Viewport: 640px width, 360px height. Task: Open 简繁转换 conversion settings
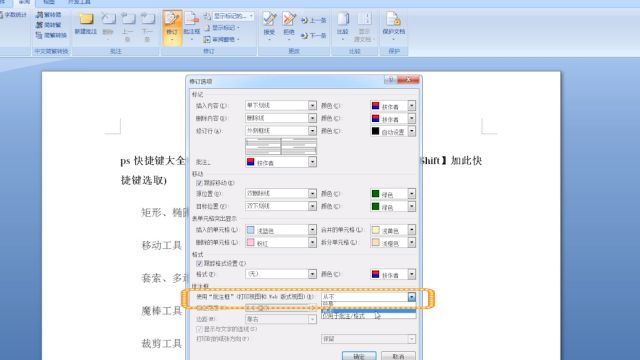tap(51, 36)
